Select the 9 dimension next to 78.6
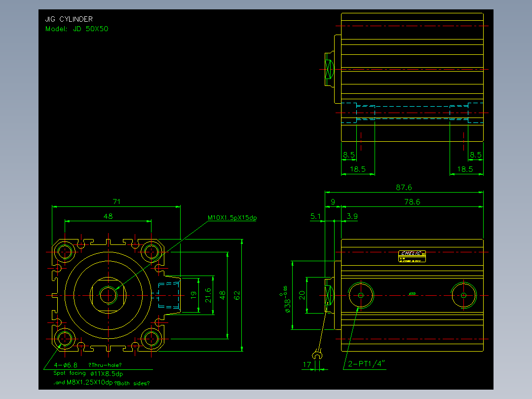532x399 pixels. pyautogui.click(x=333, y=202)
